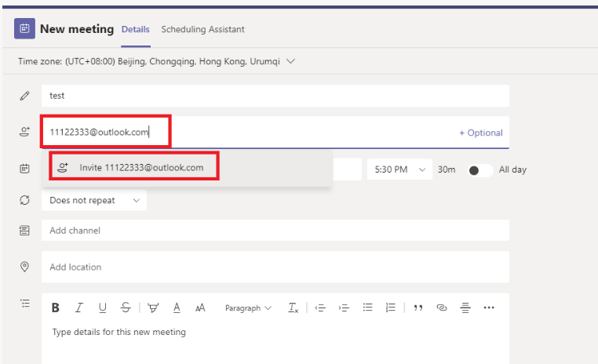Click the meeting details text area

(x=275, y=343)
